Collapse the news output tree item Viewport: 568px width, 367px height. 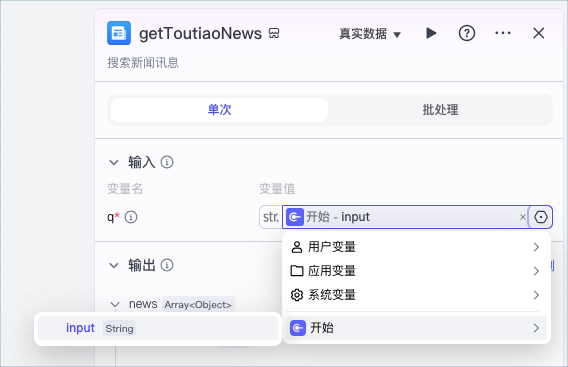pyautogui.click(x=115, y=305)
